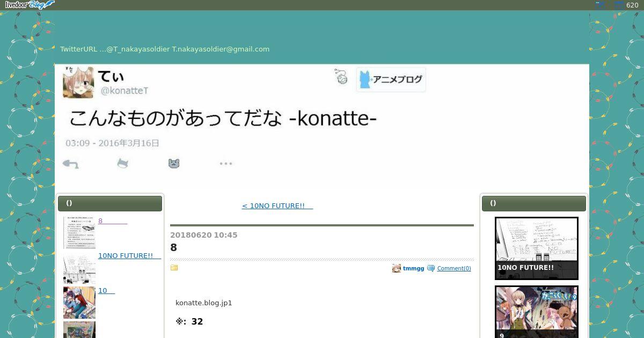Click the three-dot more icon in header tweet
Screen dimensions: 644x338
click(226, 164)
